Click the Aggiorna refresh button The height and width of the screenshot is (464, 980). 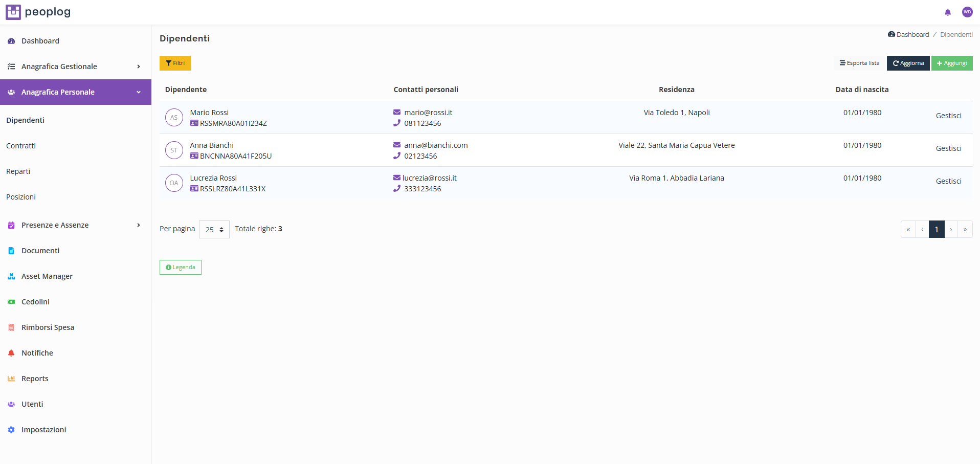click(x=908, y=63)
